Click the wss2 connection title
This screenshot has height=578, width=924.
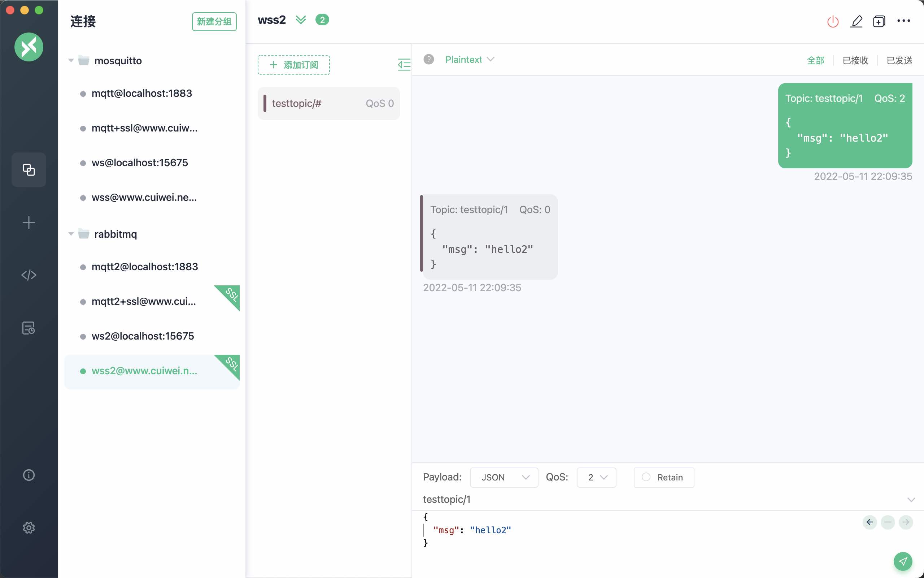(x=271, y=20)
